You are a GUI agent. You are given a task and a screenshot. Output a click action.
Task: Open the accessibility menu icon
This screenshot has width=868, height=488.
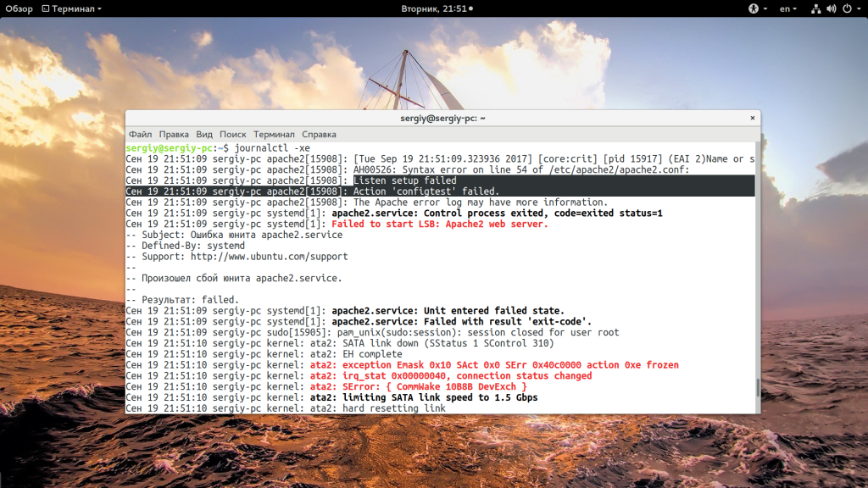(752, 8)
